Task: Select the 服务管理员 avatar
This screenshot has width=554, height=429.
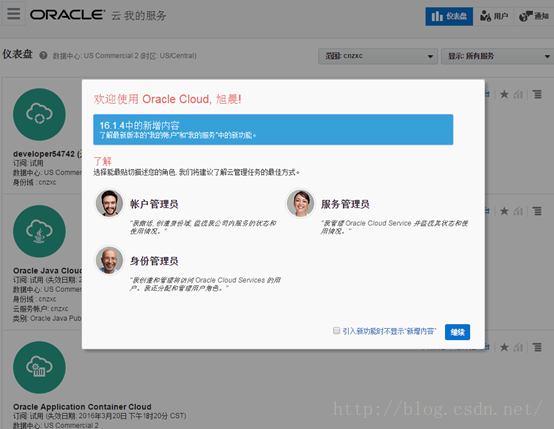Action: coord(300,203)
